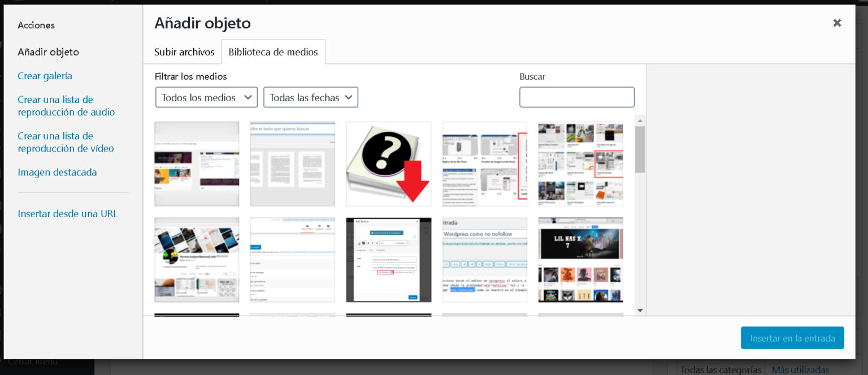This screenshot has height=375, width=868.
Task: Open the Crear galería link
Action: pyautogui.click(x=45, y=76)
